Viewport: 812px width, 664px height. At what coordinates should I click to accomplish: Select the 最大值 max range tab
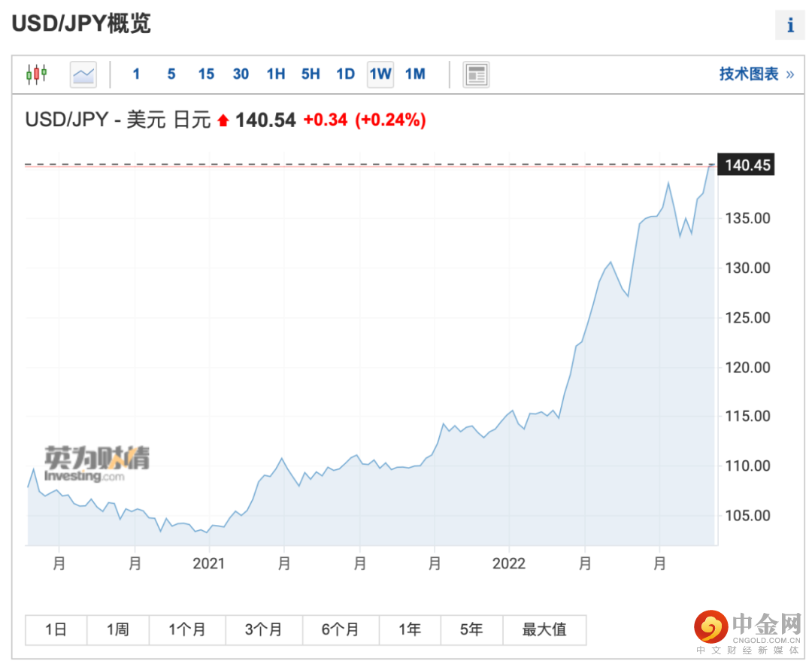click(x=544, y=629)
